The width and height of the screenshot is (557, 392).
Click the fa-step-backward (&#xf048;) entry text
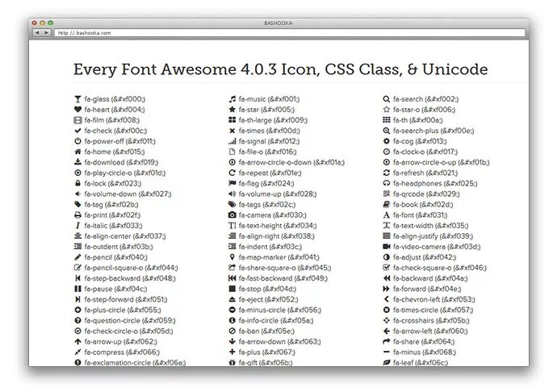[x=130, y=278]
